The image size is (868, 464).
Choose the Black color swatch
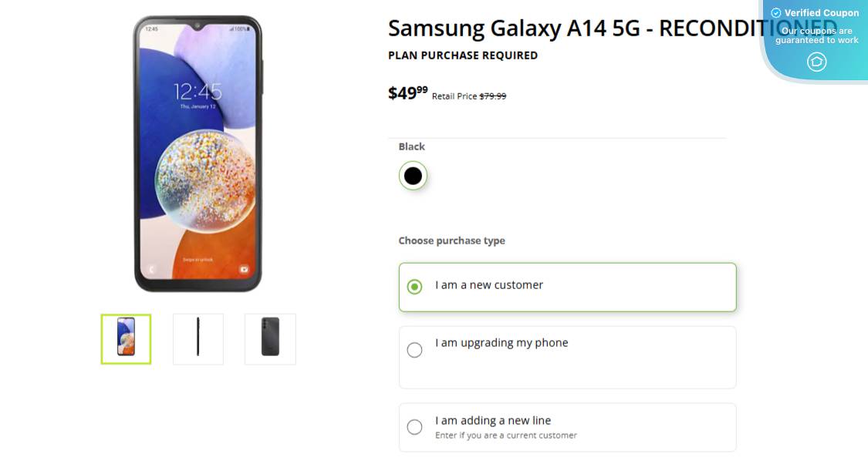coord(413,176)
